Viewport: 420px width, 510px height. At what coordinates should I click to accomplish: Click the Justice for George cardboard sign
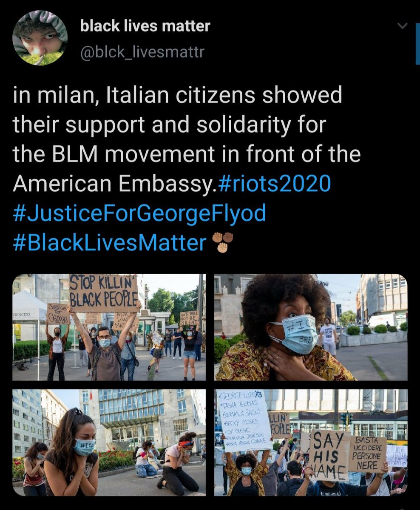point(58,314)
